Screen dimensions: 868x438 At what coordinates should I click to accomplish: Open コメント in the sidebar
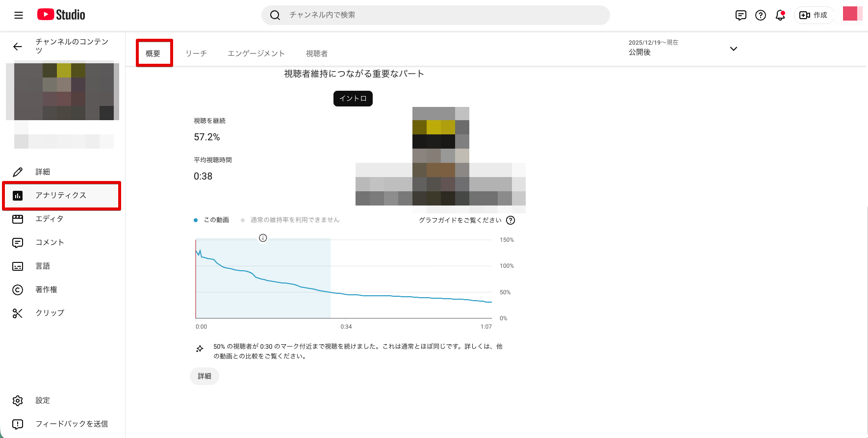(49, 242)
